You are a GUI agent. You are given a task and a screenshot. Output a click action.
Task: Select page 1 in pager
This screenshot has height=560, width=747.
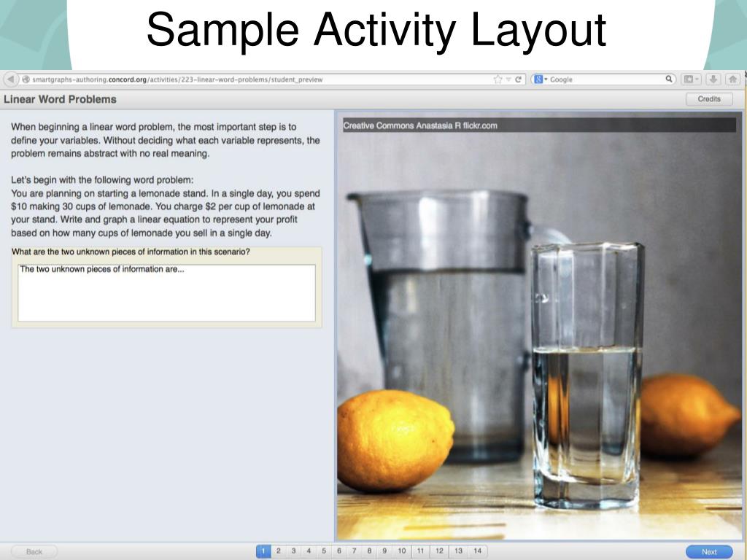click(263, 551)
